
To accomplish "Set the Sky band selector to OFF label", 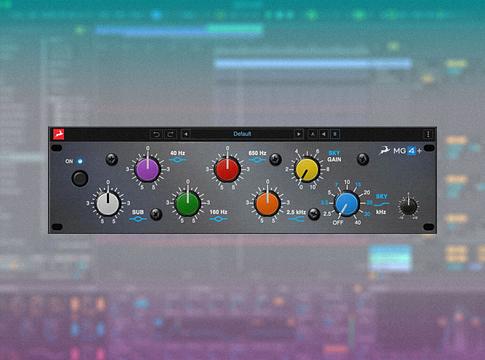I will click(338, 223).
